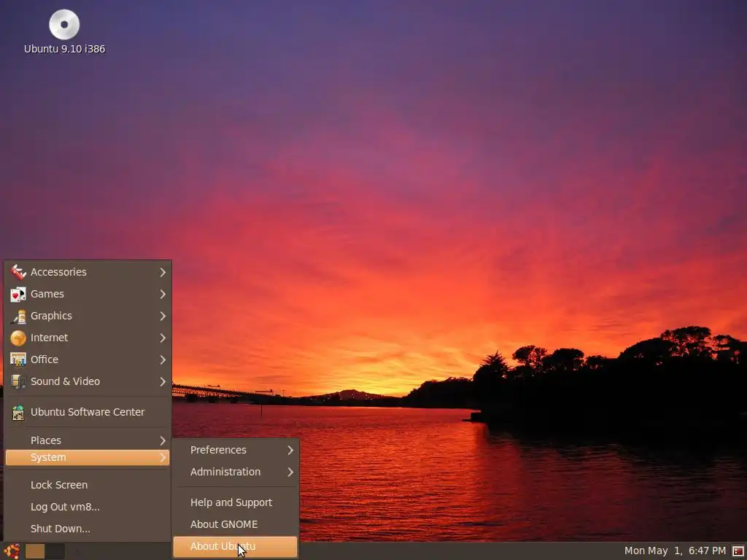
Task: Expand the Accessories submenu arrow
Action: (x=163, y=272)
